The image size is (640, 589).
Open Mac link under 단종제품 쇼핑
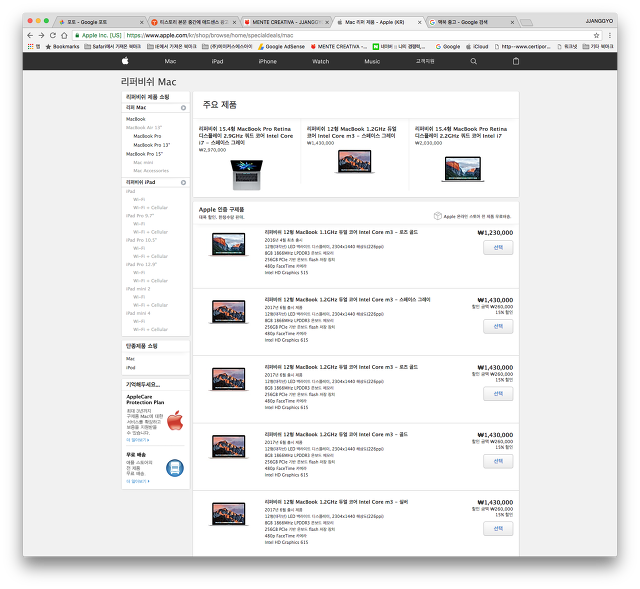130,359
